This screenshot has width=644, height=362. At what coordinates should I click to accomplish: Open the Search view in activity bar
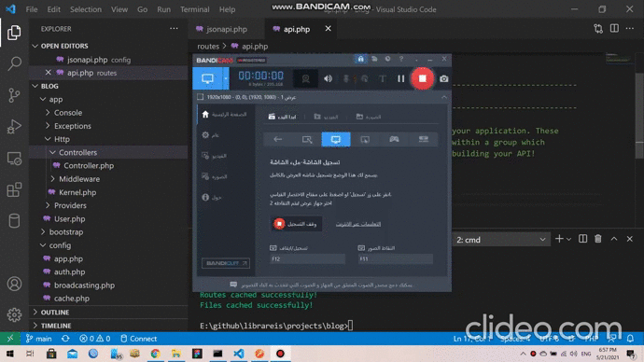click(14, 63)
